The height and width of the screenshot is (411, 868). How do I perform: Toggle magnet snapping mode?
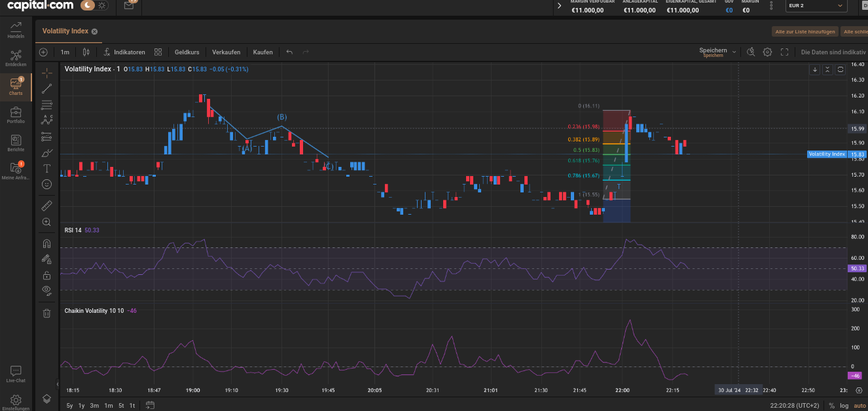tap(46, 243)
